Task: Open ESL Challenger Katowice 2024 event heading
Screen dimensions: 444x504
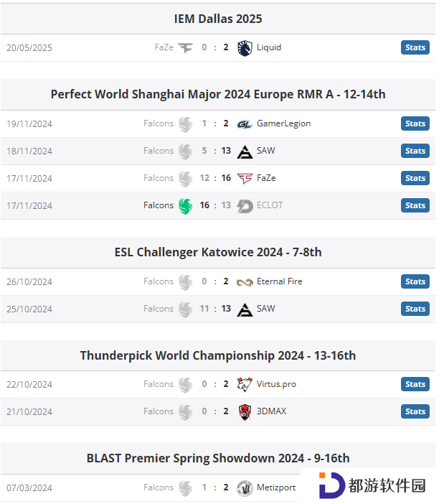Action: coord(218,252)
